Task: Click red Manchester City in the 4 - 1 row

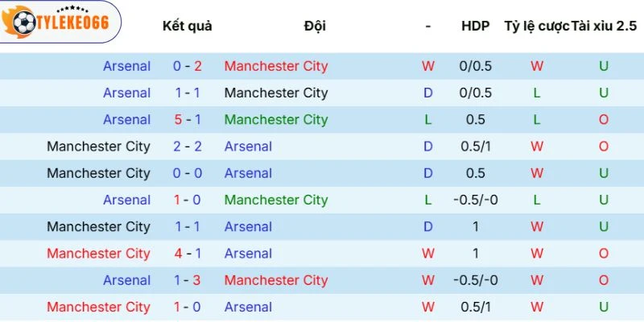Action: (x=98, y=254)
